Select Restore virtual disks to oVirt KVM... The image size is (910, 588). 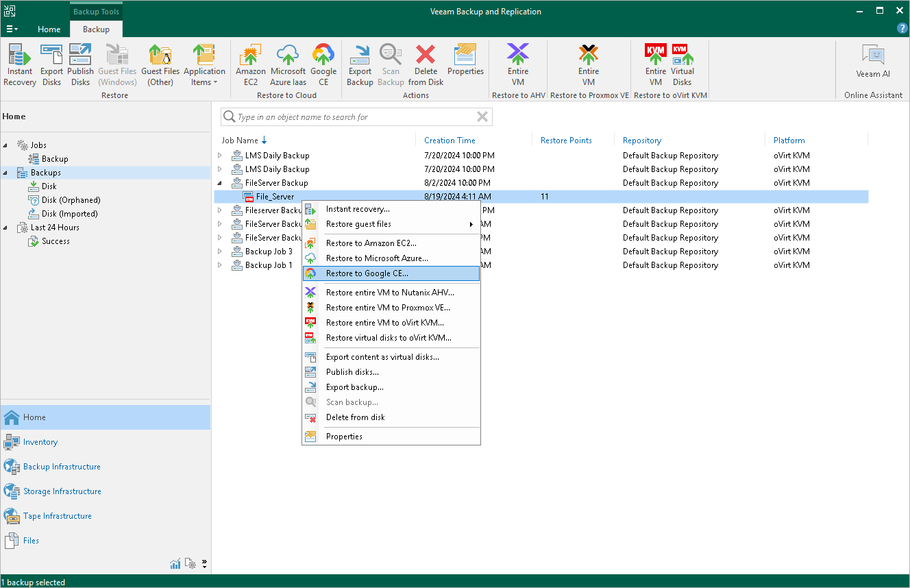point(391,338)
